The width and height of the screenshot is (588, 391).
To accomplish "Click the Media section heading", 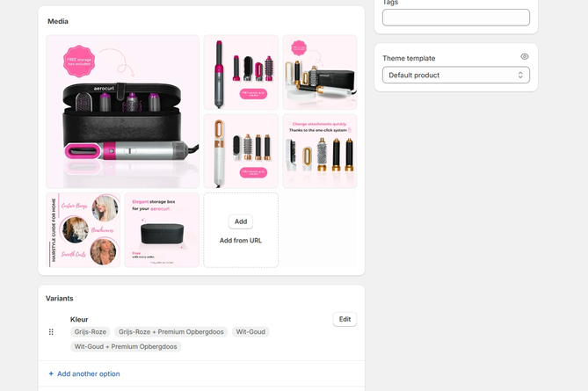I will click(58, 21).
